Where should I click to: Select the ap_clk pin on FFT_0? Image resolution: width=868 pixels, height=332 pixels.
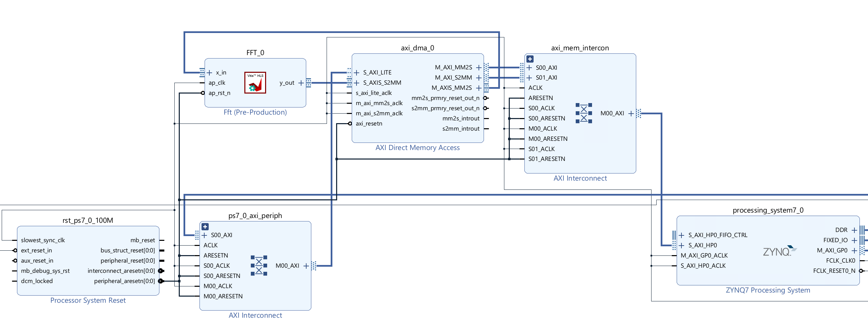coord(217,83)
